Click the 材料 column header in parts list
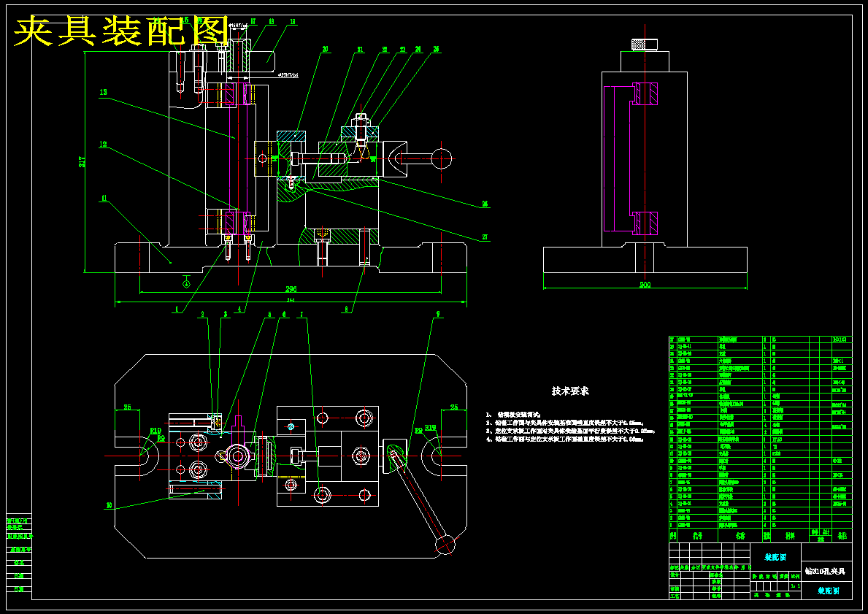Viewport: 868px width, 614px height. coord(791,536)
